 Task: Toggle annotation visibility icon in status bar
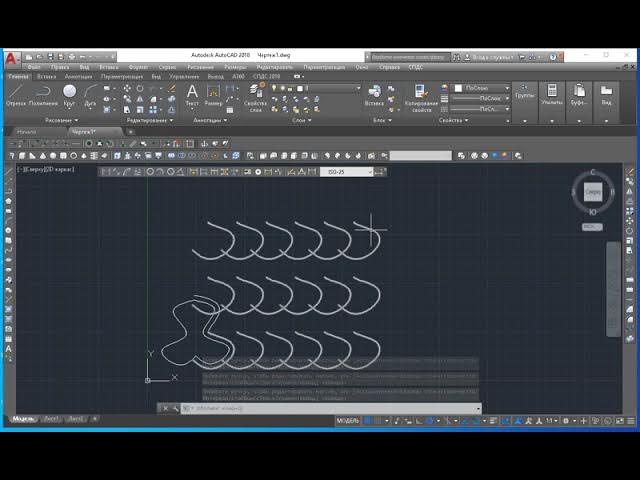point(518,420)
